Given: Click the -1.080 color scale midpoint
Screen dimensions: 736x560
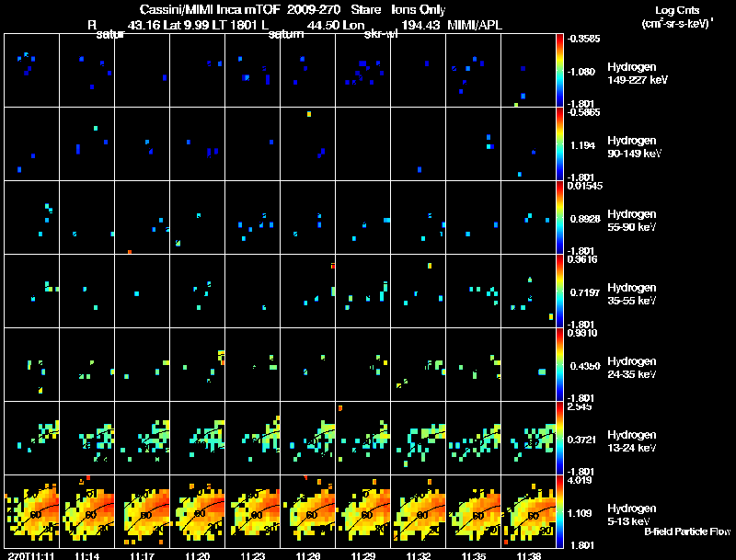Looking at the screenshot, I should tap(581, 72).
